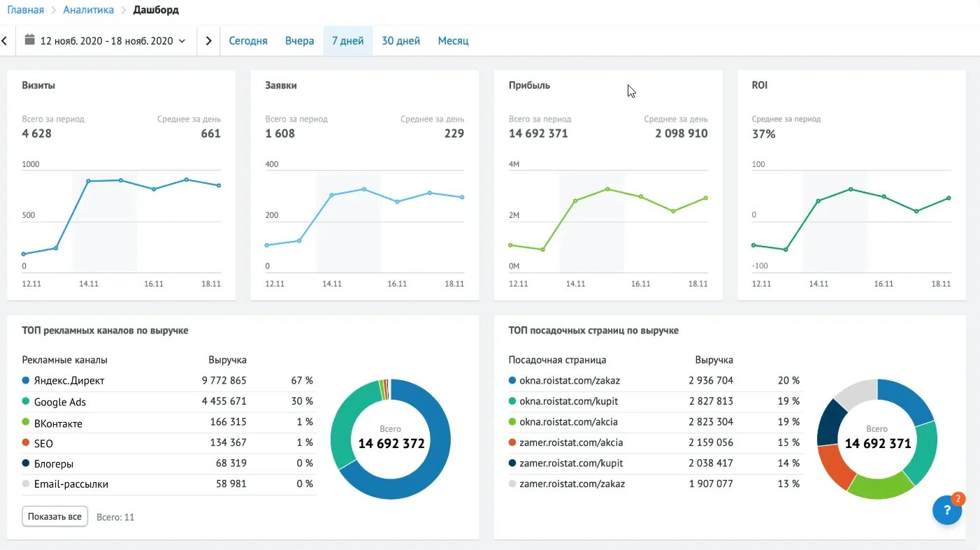Select the 7 дней period tab

click(x=347, y=41)
